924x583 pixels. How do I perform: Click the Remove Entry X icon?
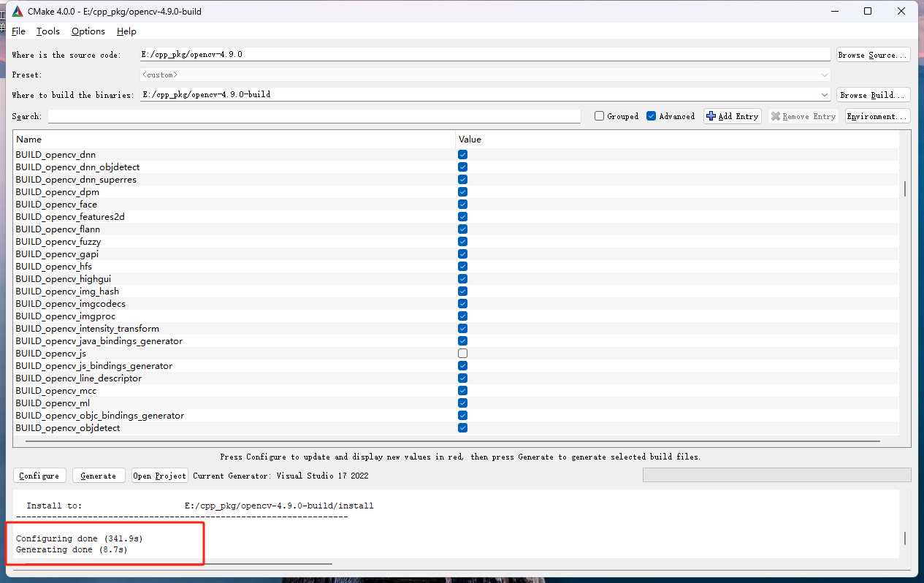(x=776, y=115)
